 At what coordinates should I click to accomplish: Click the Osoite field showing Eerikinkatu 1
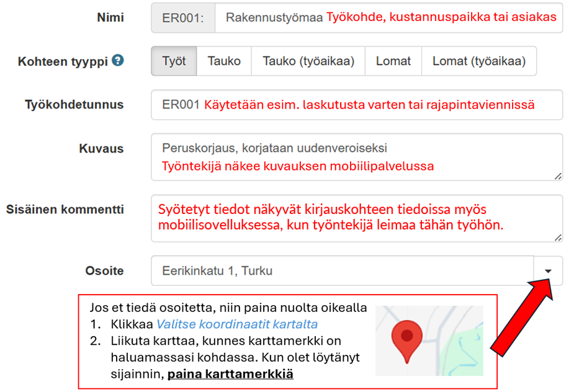pyautogui.click(x=341, y=271)
